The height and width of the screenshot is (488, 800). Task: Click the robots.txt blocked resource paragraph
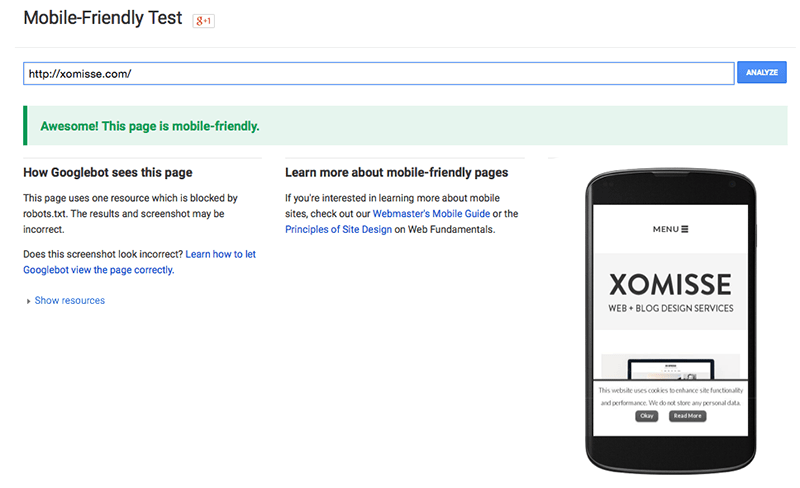point(130,213)
